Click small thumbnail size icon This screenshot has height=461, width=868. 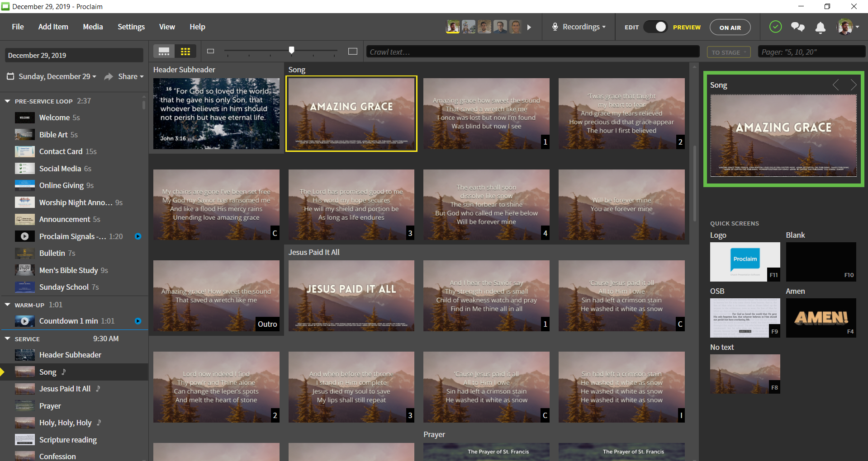210,51
